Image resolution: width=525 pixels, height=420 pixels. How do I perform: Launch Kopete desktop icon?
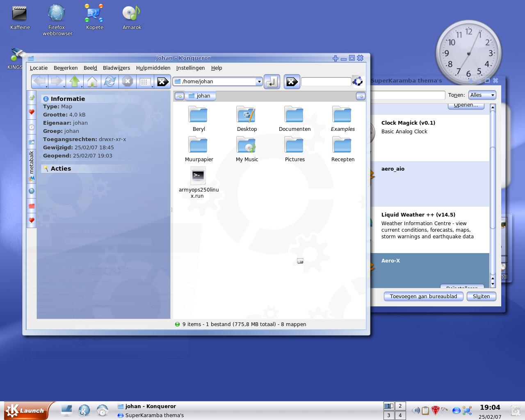pyautogui.click(x=94, y=17)
